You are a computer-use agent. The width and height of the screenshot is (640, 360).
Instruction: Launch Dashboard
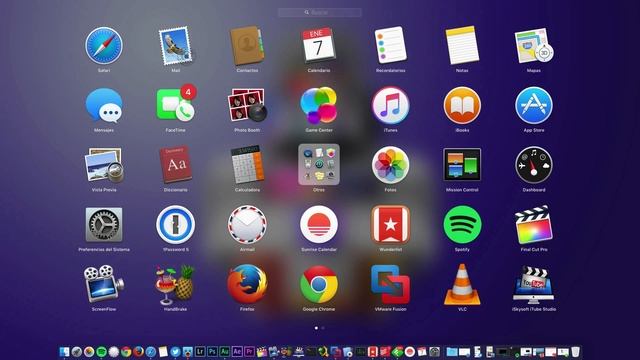pyautogui.click(x=534, y=164)
